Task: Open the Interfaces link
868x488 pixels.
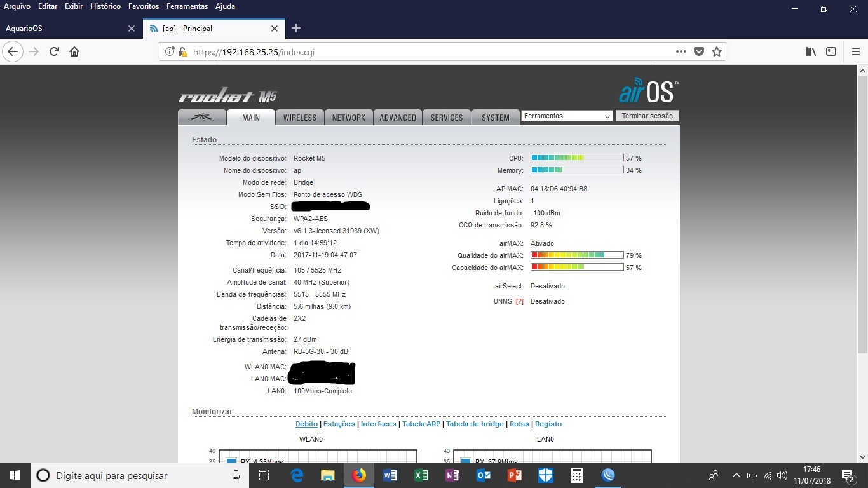Action: [x=379, y=424]
